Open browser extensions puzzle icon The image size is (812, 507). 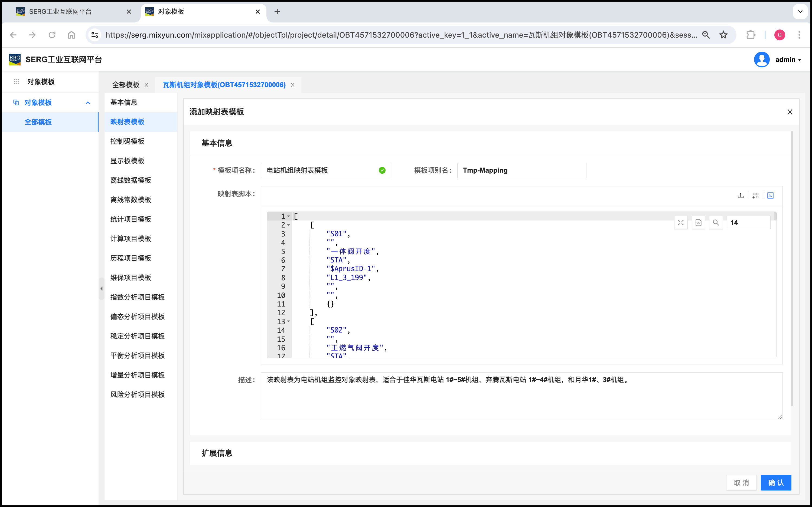click(751, 35)
